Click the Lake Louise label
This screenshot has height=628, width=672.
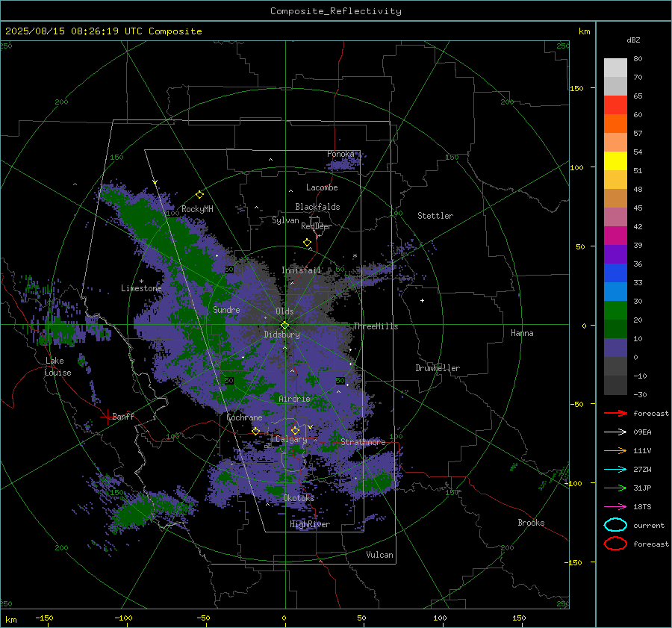coord(57,367)
